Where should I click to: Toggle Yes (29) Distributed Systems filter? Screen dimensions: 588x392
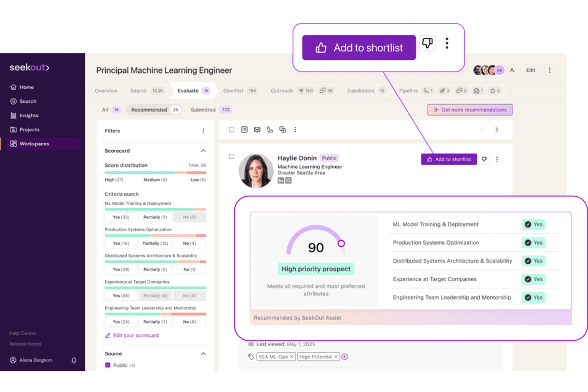coord(121,269)
